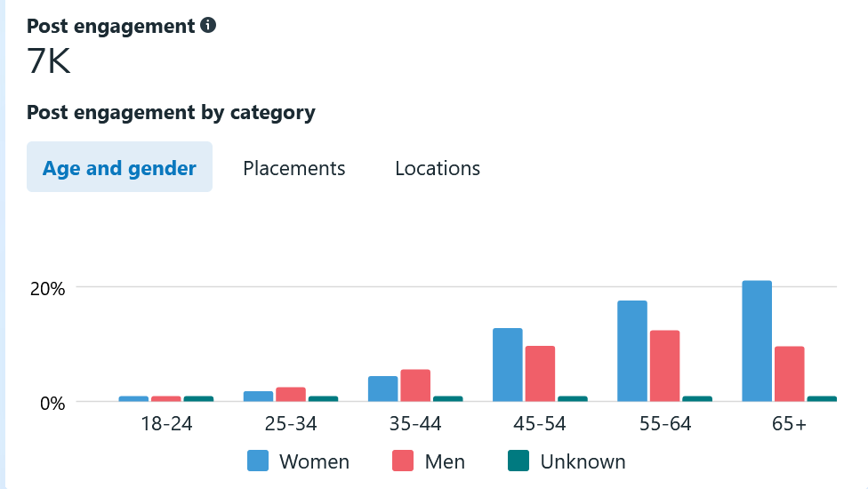Select the Age and gender tab
The height and width of the screenshot is (489, 868).
[x=119, y=168]
